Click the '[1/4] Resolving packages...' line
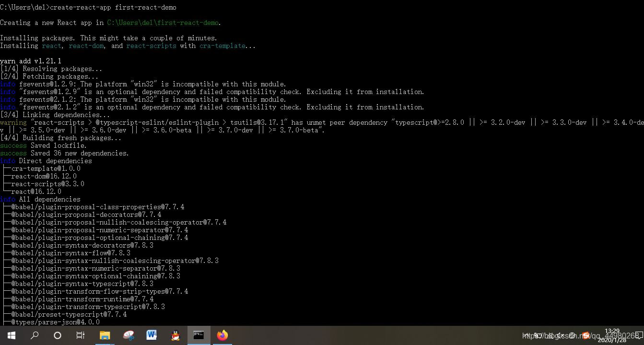Screen dimensions: 644x345 tap(51, 69)
